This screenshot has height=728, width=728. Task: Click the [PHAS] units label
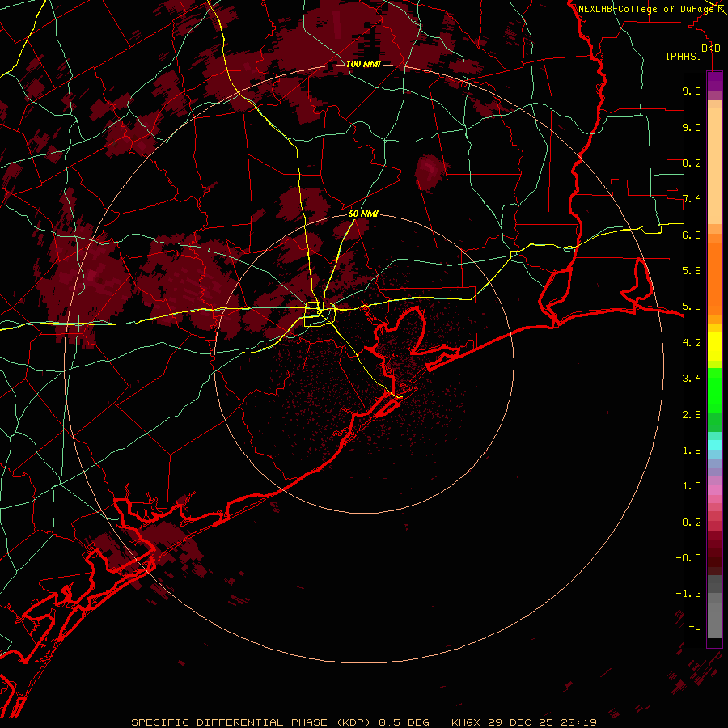(x=684, y=57)
